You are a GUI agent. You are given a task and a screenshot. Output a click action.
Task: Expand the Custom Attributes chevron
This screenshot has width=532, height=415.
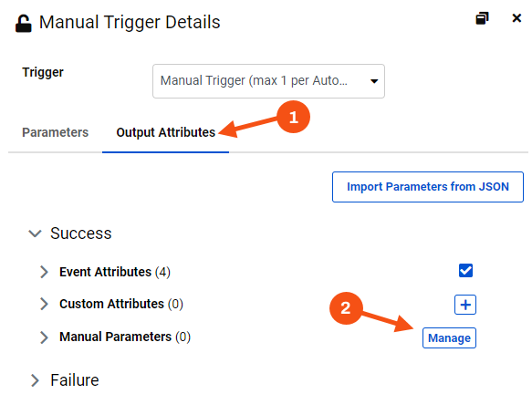point(44,304)
